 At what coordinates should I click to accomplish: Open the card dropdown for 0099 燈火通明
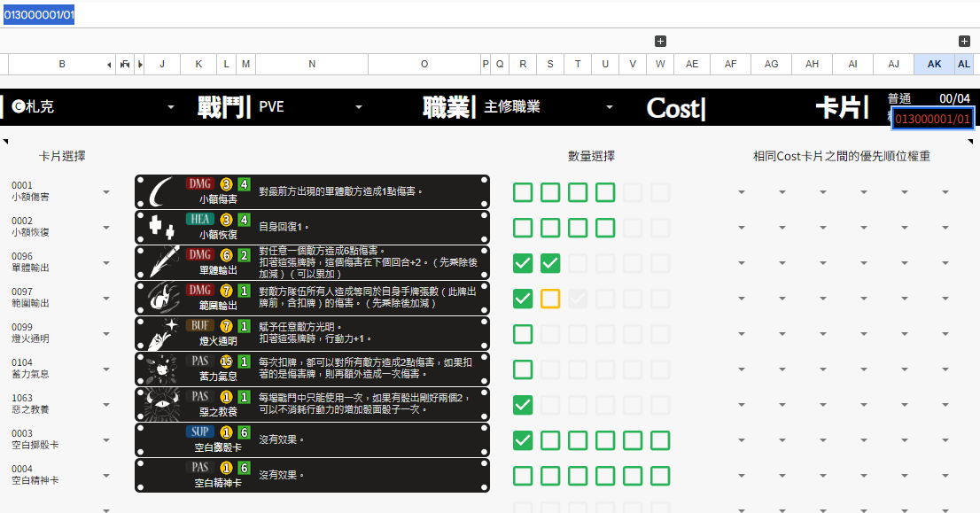pos(106,334)
